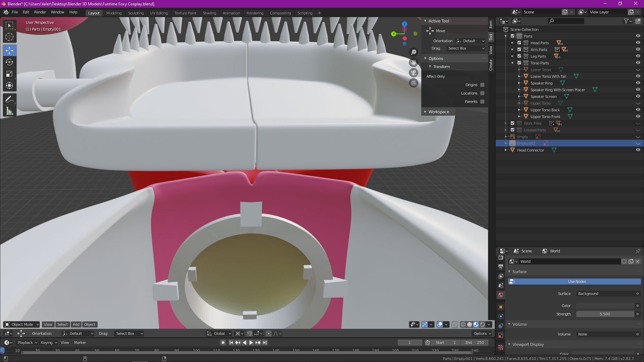Open the Options popover in the viewport header
Image resolution: width=644 pixels, height=362 pixels.
click(482, 333)
